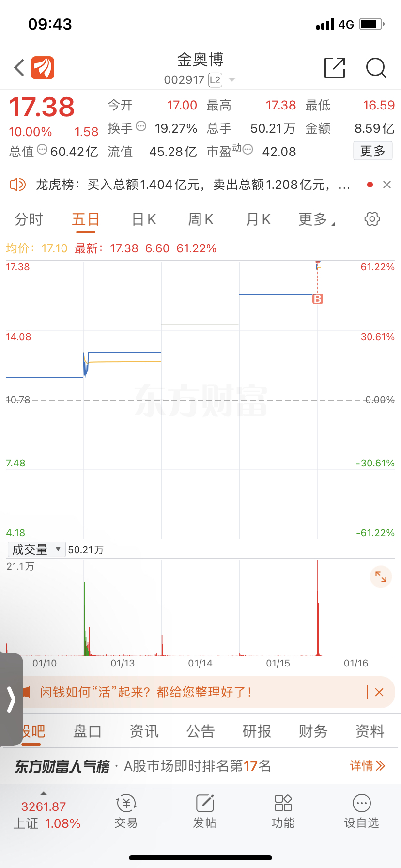The image size is (401, 868).
Task: Tap the B buy marker on chart
Action: (318, 299)
